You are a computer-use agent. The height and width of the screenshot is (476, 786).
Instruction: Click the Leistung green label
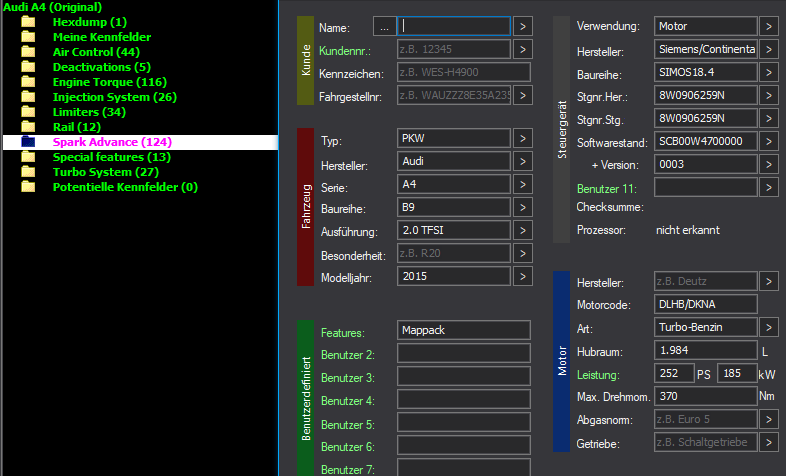tap(598, 375)
